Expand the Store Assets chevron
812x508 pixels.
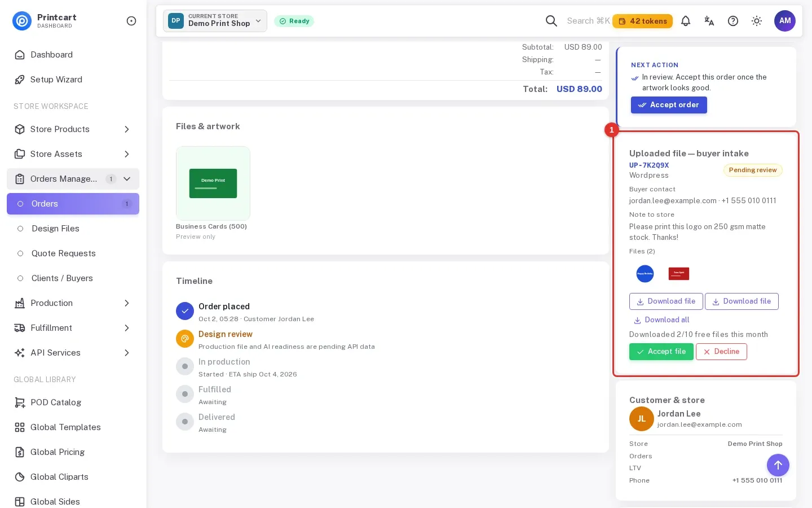tap(127, 154)
